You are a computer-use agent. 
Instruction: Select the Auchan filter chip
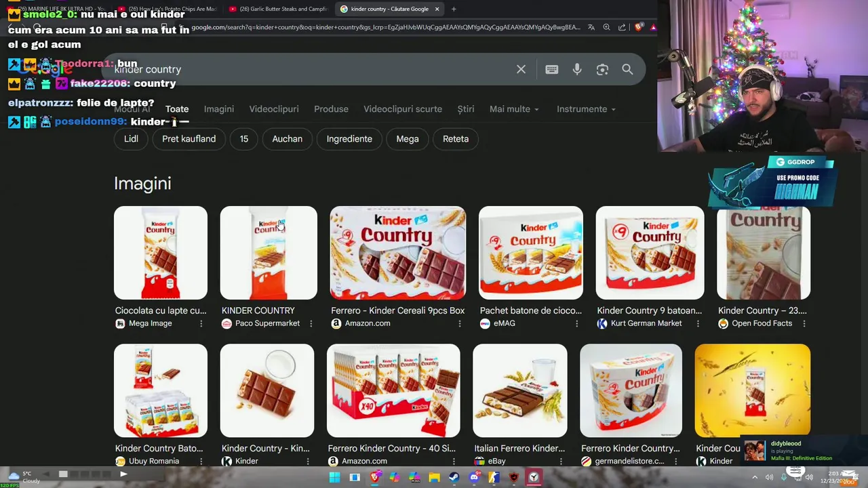[x=288, y=139]
